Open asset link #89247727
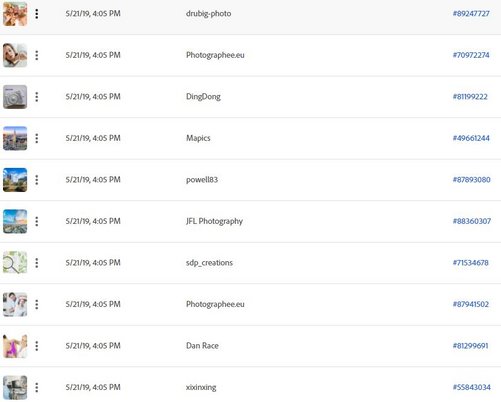 tap(471, 14)
